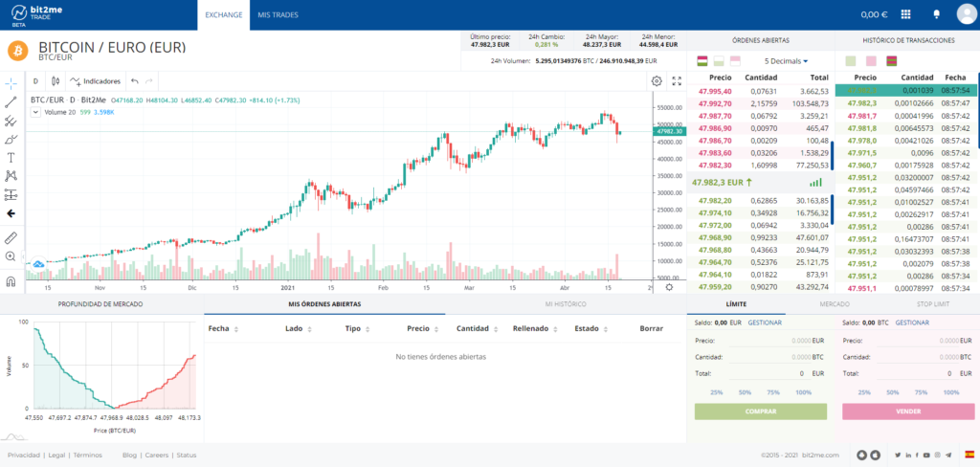
Task: Sort open orders by Estado
Action: point(590,329)
